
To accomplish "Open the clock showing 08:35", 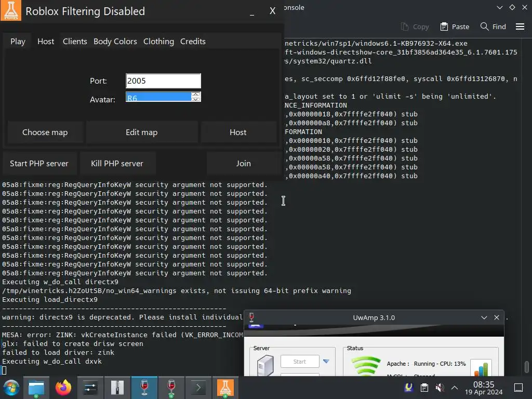I will click(x=484, y=388).
